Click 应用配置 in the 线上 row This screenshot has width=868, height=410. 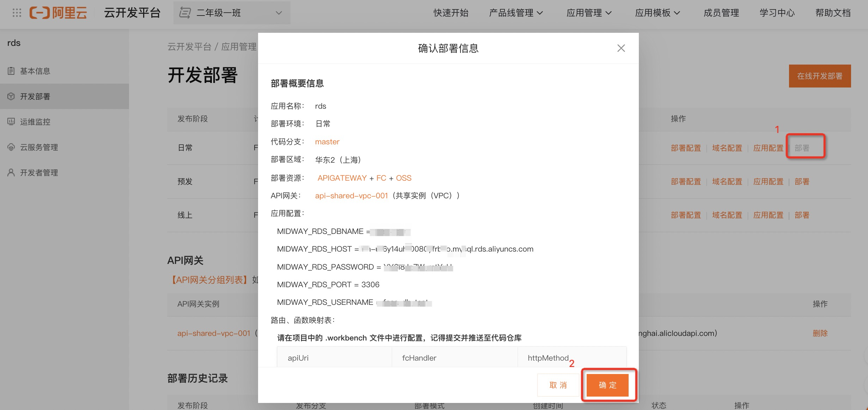point(768,215)
